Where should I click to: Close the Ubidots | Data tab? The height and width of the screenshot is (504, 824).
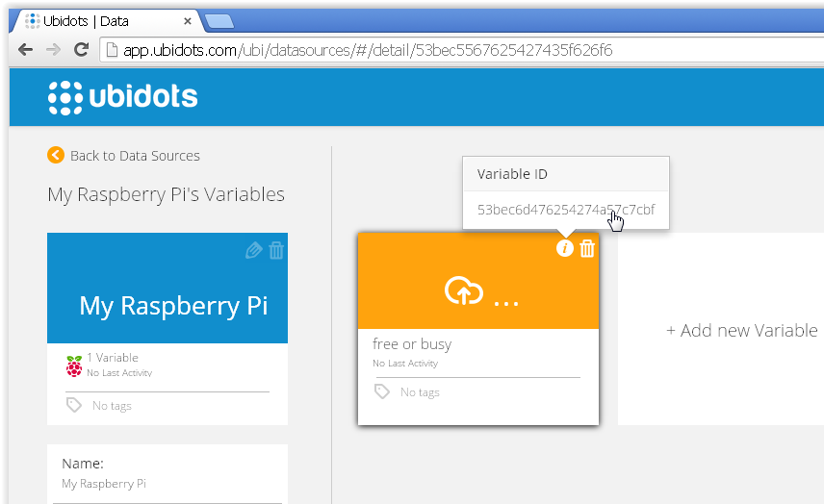187,21
